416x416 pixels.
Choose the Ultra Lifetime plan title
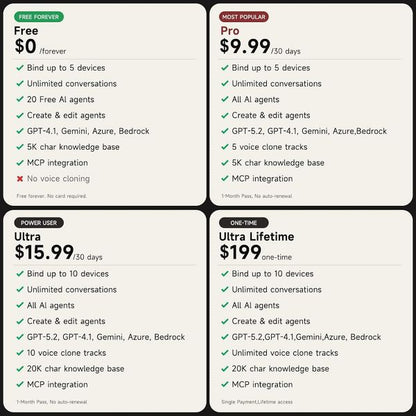[256, 237]
